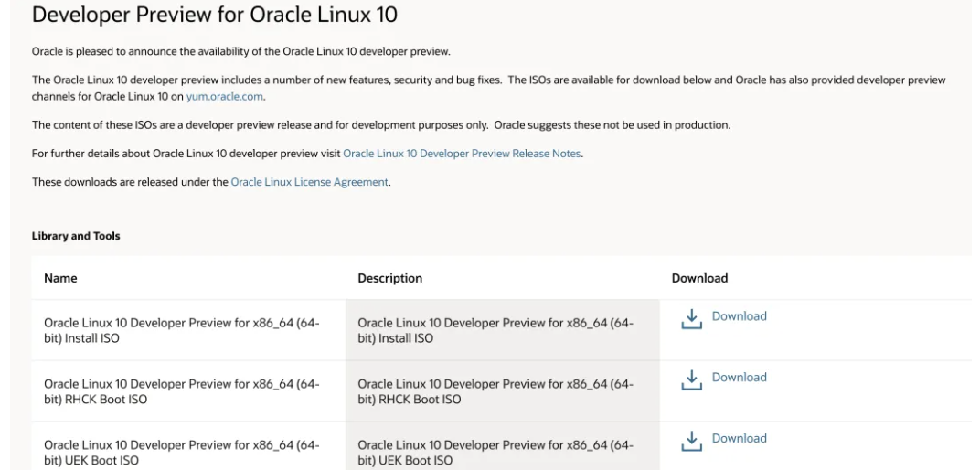Select the RHCK Boot ISO entry in Name column

181,391
